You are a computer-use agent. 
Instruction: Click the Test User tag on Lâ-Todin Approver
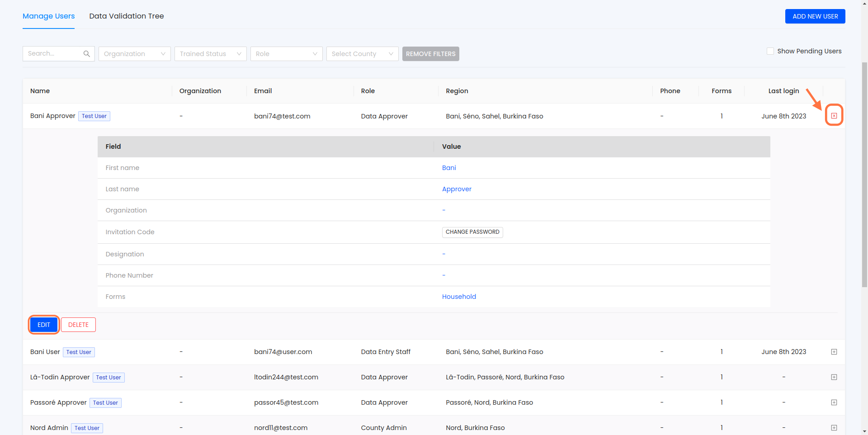pos(108,378)
